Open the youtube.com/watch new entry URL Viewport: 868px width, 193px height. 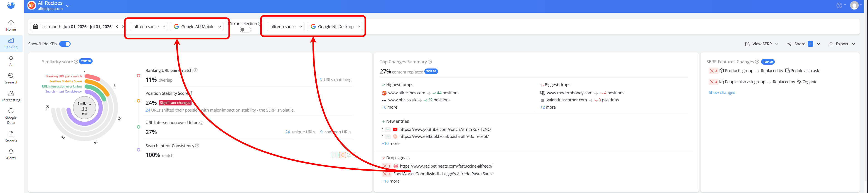(445, 129)
